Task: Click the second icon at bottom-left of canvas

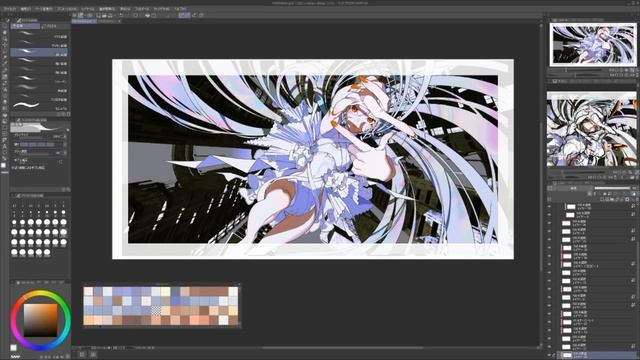Action: point(93,355)
